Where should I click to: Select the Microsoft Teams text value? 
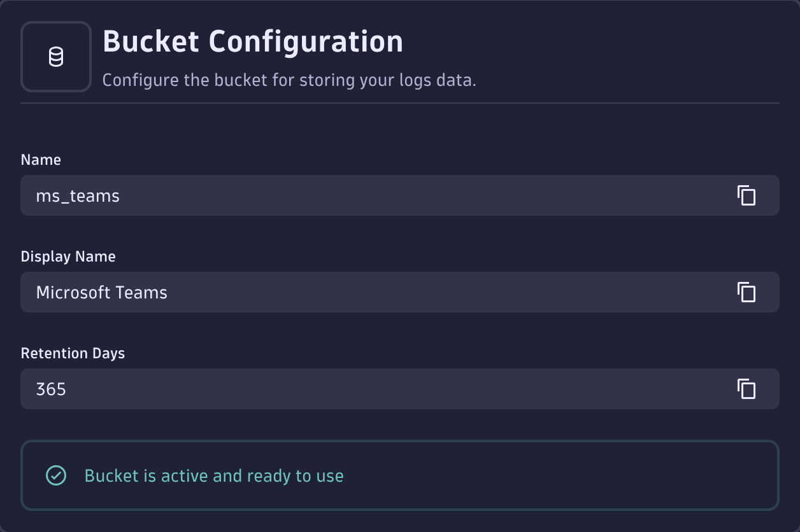click(x=102, y=293)
